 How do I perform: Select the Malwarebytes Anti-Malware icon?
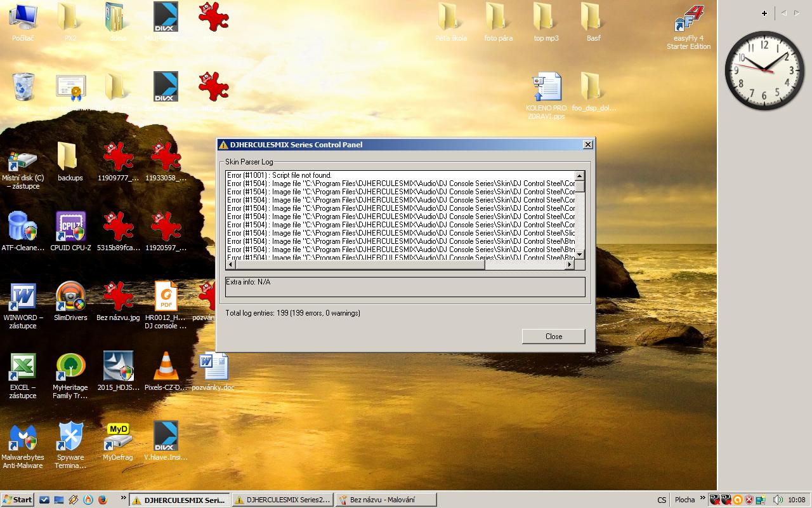(x=23, y=445)
